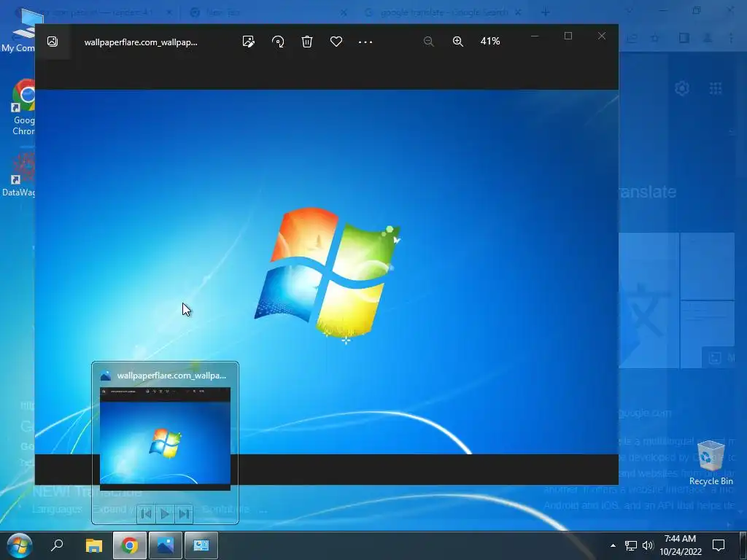This screenshot has height=560, width=747.
Task: Delete the image with the trash icon
Action: [307, 42]
